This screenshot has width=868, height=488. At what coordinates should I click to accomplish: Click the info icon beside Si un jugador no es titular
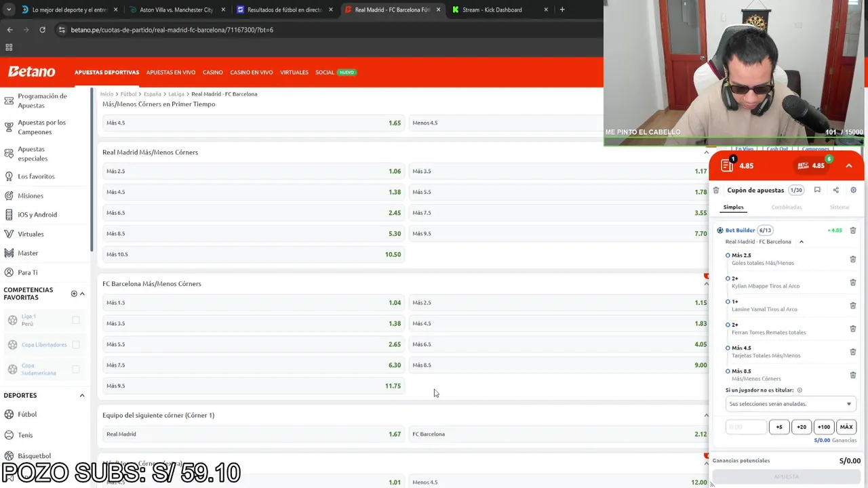800,390
